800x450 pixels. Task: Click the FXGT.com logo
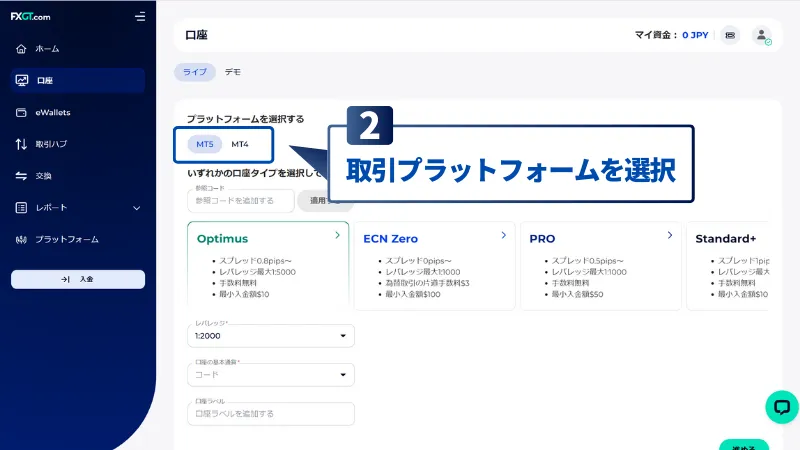click(30, 16)
